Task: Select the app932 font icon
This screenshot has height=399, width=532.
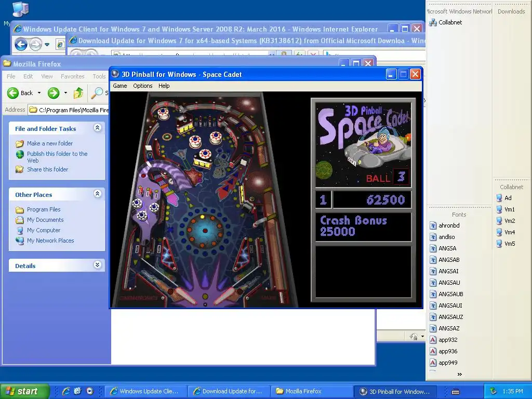Action: click(433, 340)
